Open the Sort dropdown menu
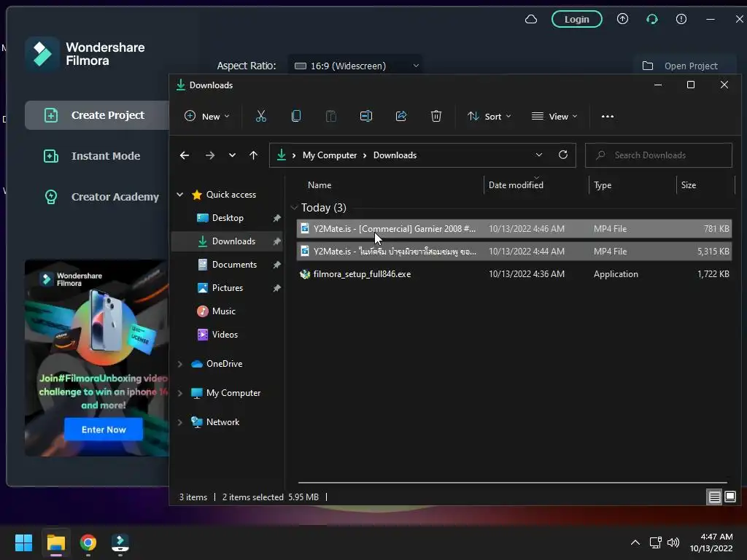Viewport: 747px width, 560px height. 489,116
